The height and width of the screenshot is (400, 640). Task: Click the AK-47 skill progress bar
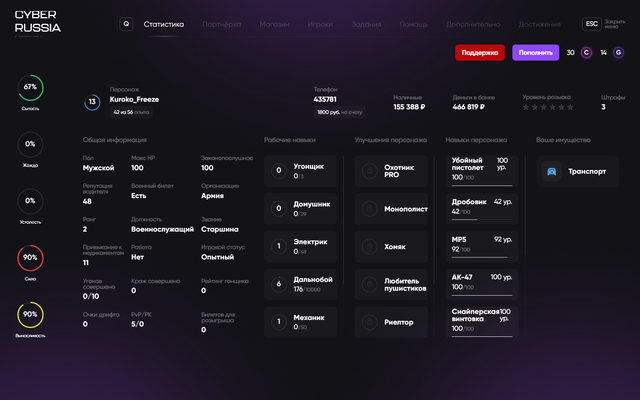[x=482, y=295]
